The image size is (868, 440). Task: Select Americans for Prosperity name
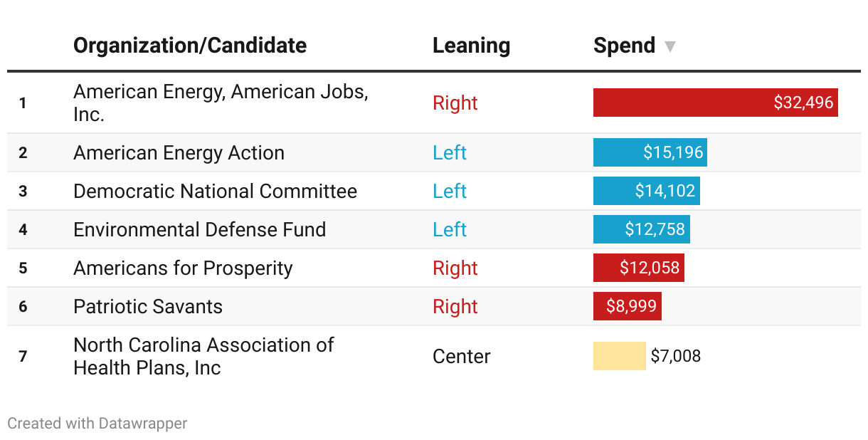pyautogui.click(x=183, y=268)
